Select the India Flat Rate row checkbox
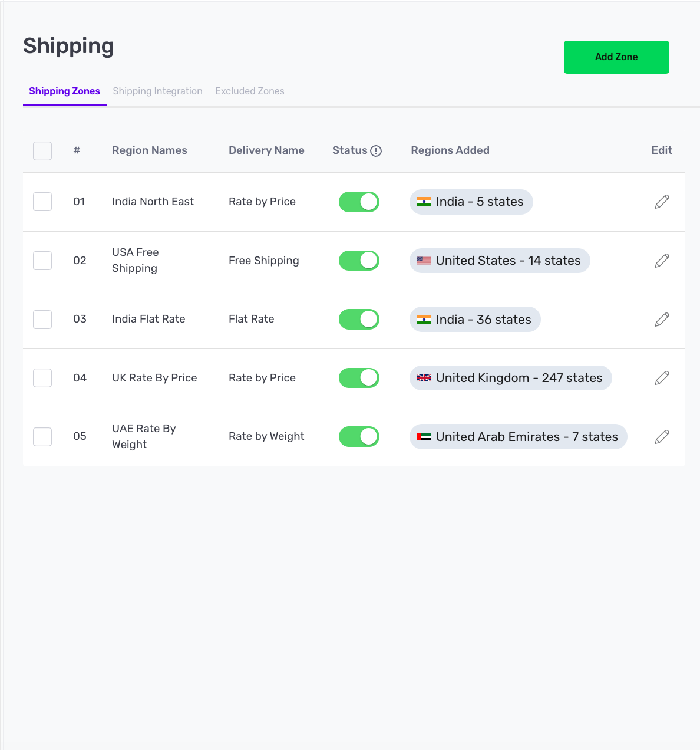Viewport: 700px width, 750px height. coord(42,320)
